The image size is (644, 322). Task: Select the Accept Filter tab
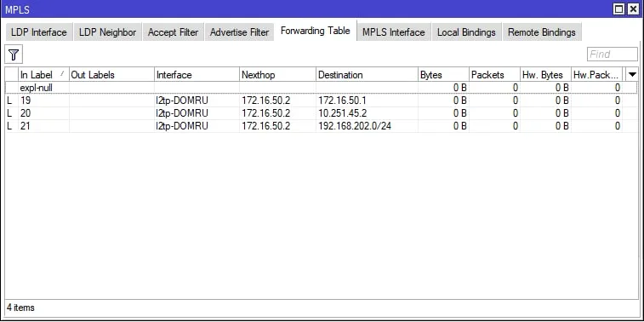pos(173,32)
